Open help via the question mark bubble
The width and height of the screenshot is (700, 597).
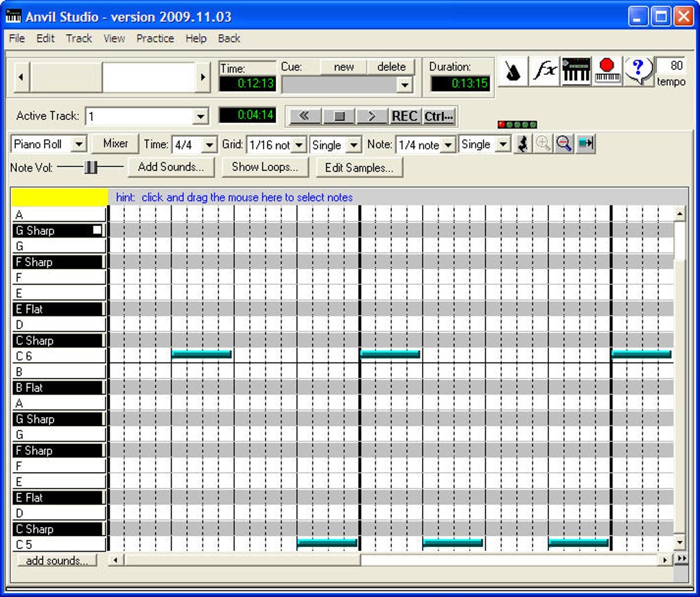point(638,71)
